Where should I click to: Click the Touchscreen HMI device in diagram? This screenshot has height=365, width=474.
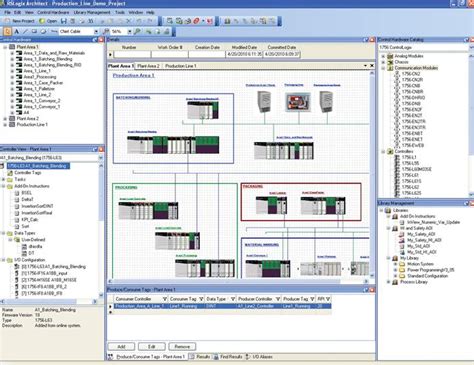click(x=298, y=102)
